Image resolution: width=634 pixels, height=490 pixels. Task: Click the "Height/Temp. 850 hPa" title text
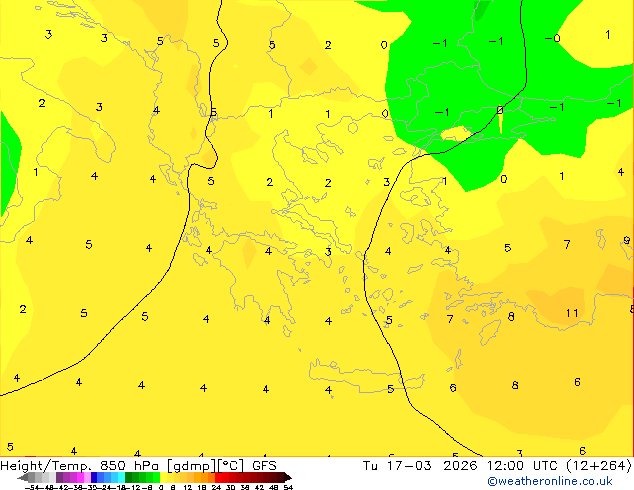78,466
